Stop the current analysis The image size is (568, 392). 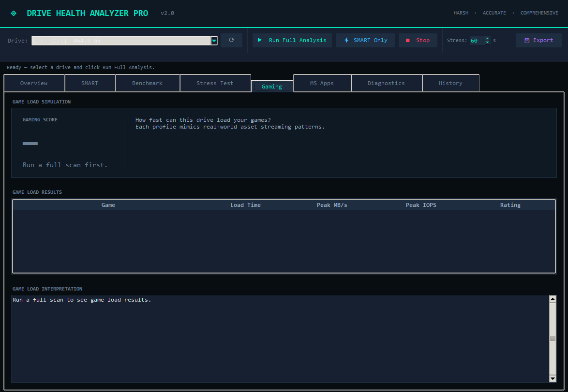click(x=418, y=40)
